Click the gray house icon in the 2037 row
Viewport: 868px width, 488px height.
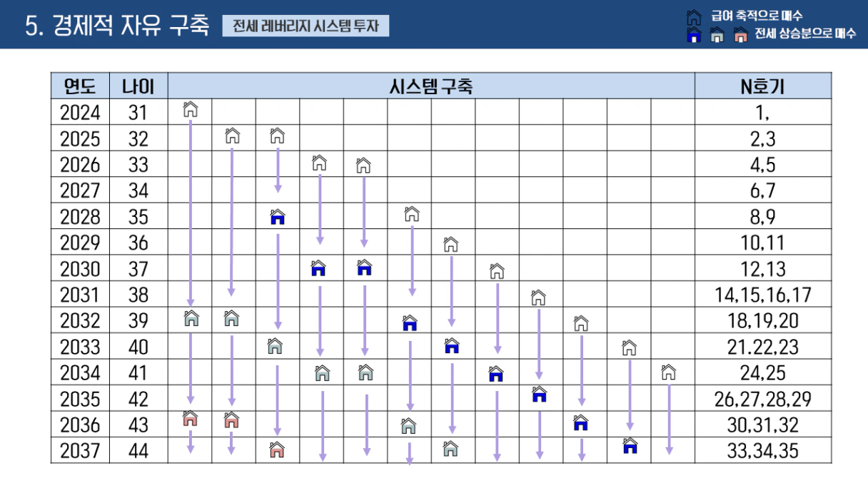(450, 449)
